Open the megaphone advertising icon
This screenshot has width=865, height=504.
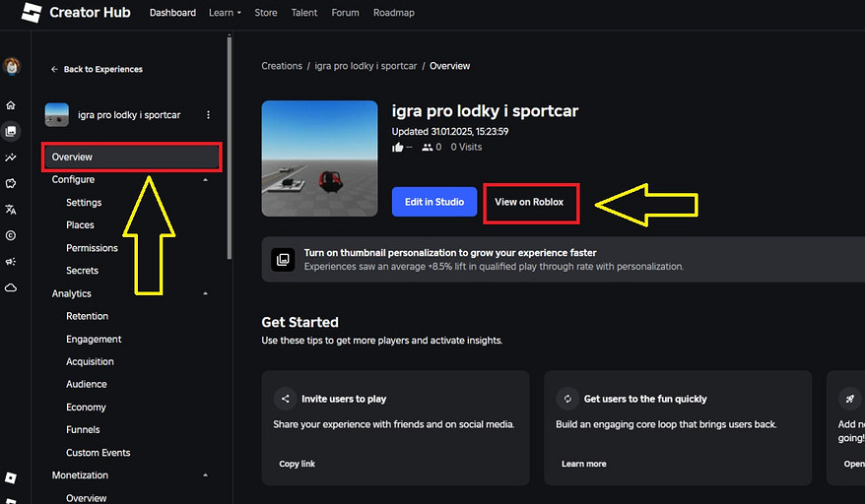click(11, 262)
